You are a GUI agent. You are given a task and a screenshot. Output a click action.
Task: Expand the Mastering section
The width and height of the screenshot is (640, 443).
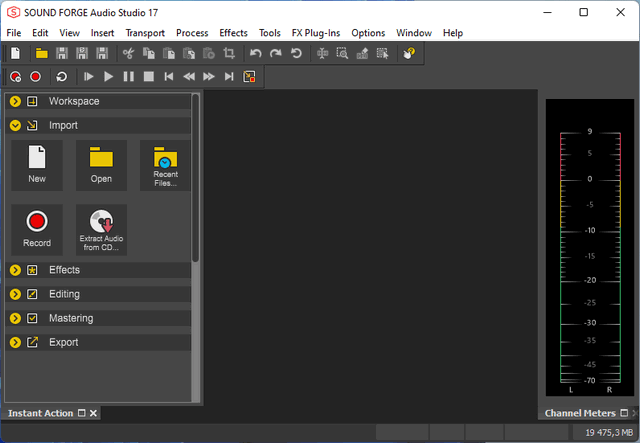(x=15, y=318)
